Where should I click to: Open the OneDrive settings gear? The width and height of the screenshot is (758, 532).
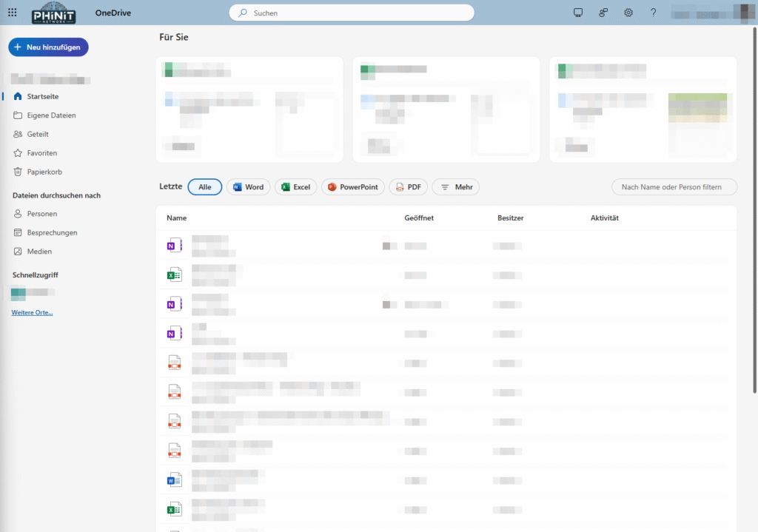click(628, 13)
